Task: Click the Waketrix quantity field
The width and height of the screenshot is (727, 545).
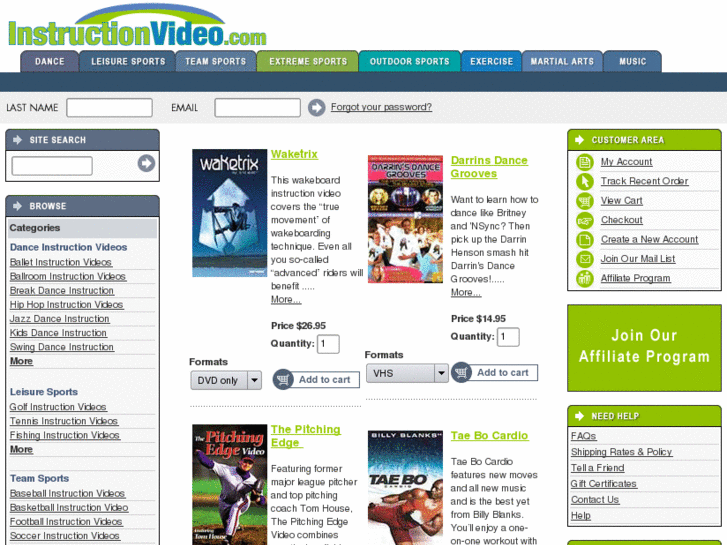Action: 328,344
